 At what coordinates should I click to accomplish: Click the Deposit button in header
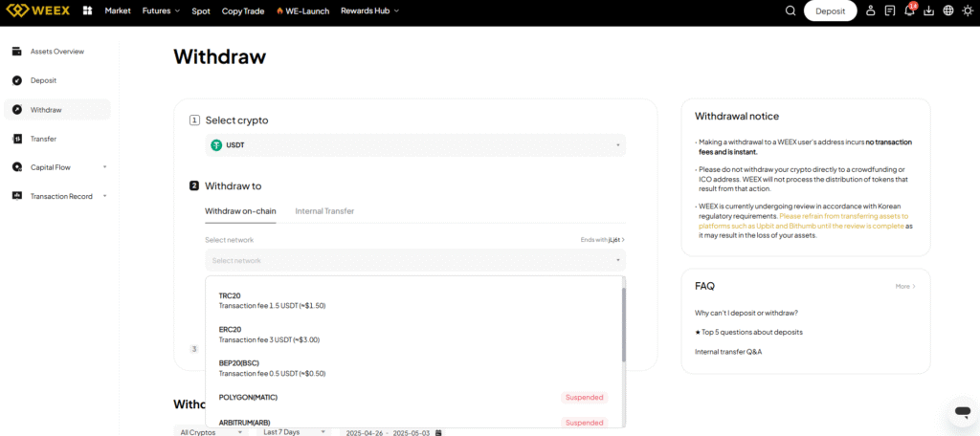tap(830, 11)
